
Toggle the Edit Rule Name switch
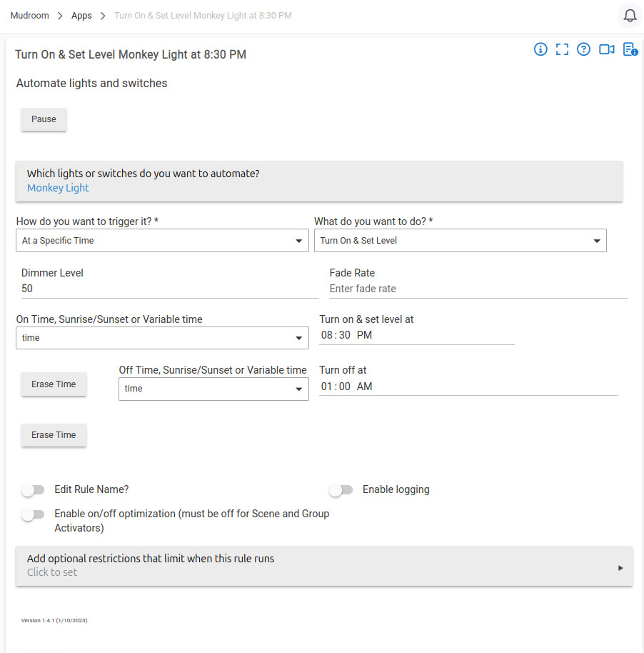[x=33, y=490]
